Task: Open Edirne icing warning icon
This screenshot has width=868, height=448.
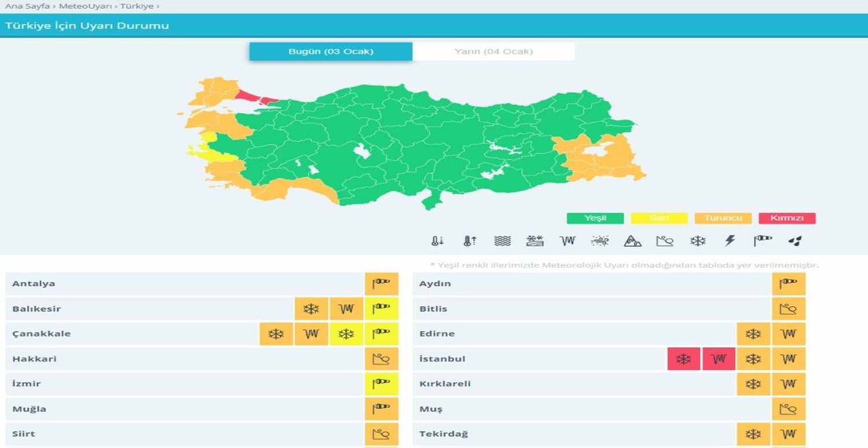Action: (x=789, y=333)
